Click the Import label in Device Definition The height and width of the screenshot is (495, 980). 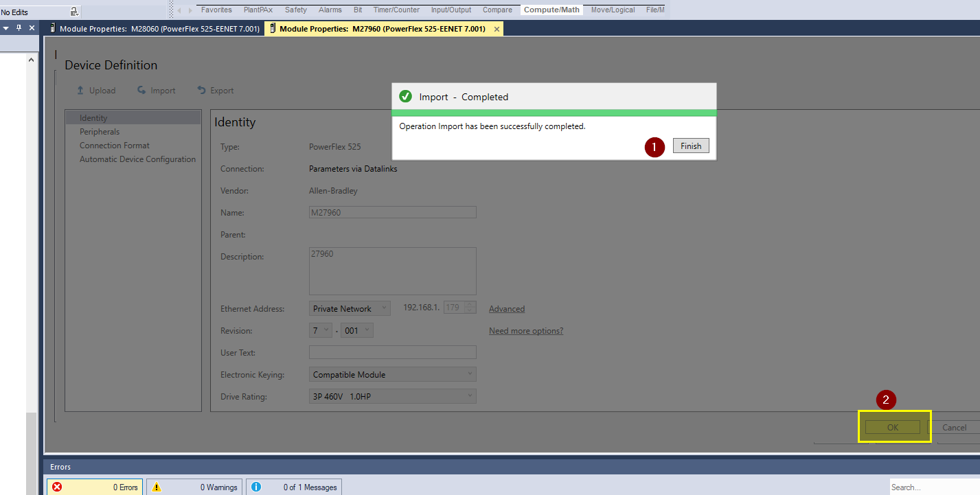click(x=163, y=91)
